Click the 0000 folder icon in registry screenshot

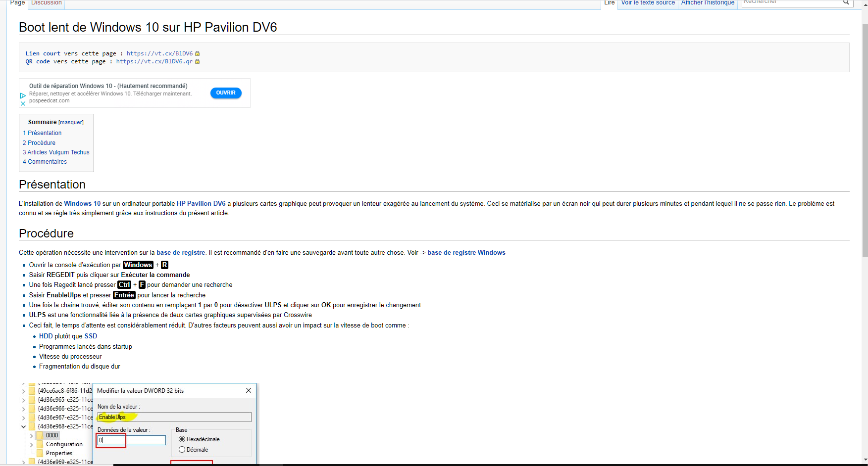click(40, 435)
